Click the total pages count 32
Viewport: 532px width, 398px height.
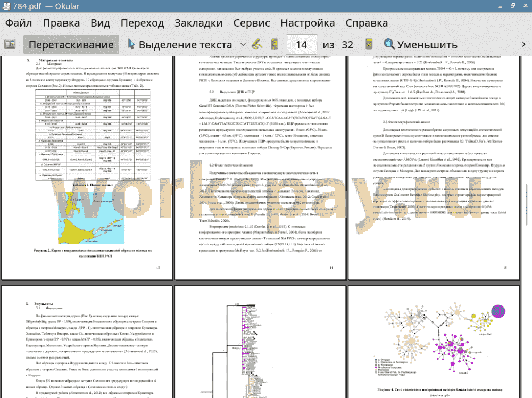347,45
